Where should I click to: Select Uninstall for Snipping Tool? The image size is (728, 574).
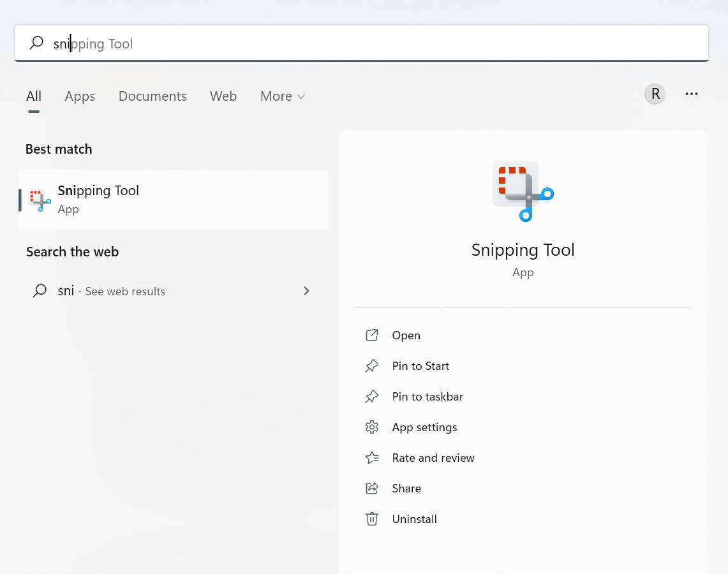pos(414,519)
